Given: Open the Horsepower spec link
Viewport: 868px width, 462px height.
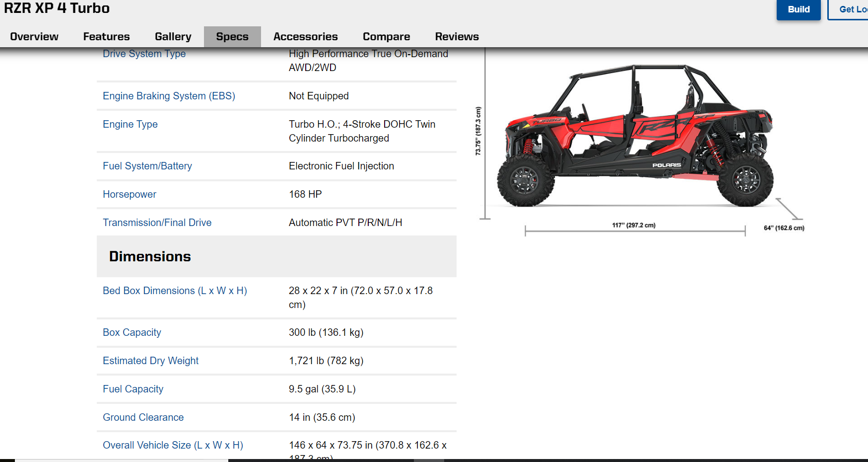Looking at the screenshot, I should point(130,194).
